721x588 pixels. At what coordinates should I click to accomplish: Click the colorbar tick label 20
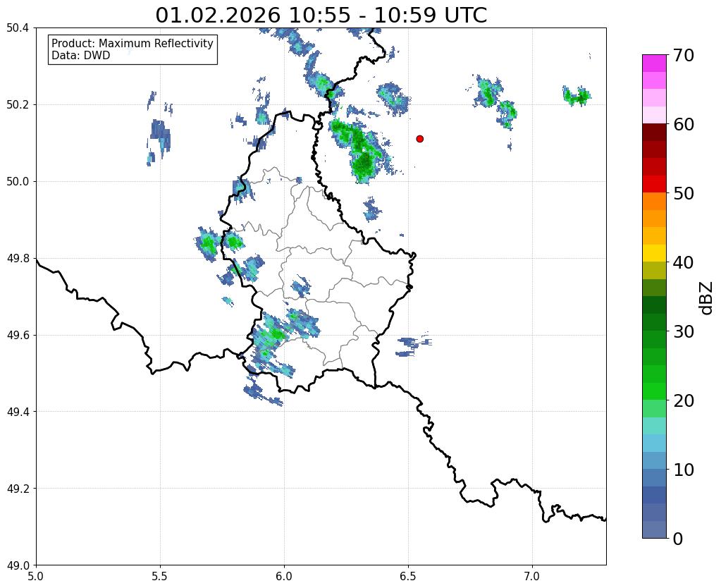[684, 400]
